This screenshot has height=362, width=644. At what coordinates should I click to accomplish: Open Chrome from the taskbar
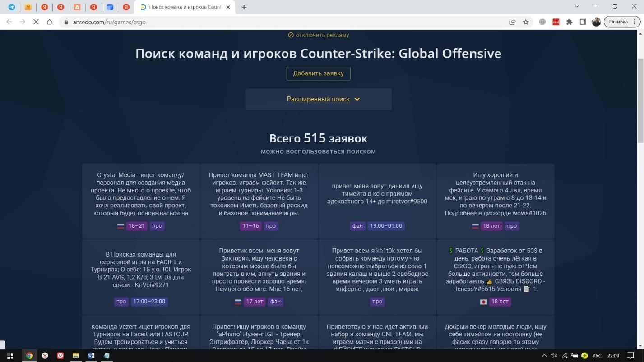pos(29,356)
